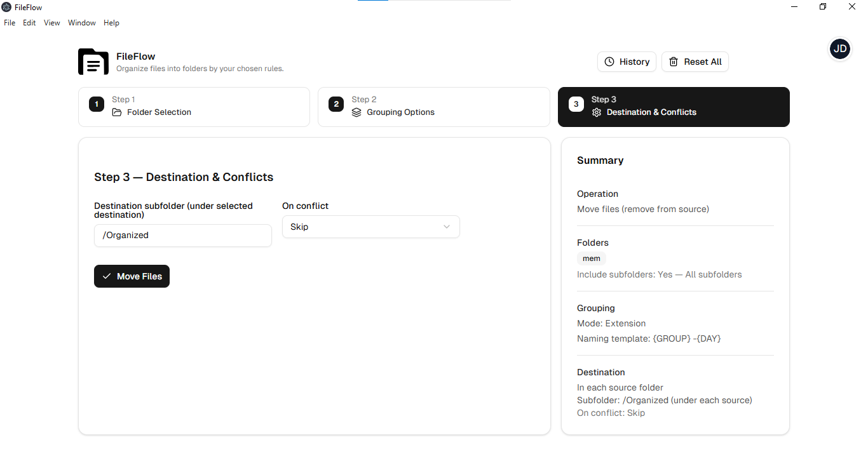Click the 'Step 3 — Destination & Conflicts' heading

[184, 177]
